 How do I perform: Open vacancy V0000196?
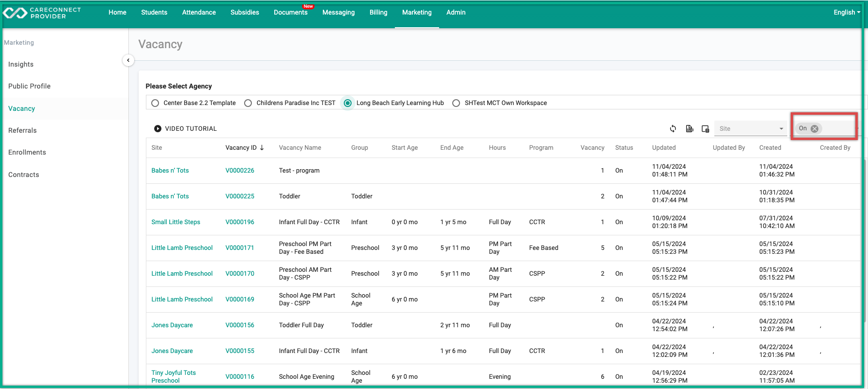coord(240,222)
